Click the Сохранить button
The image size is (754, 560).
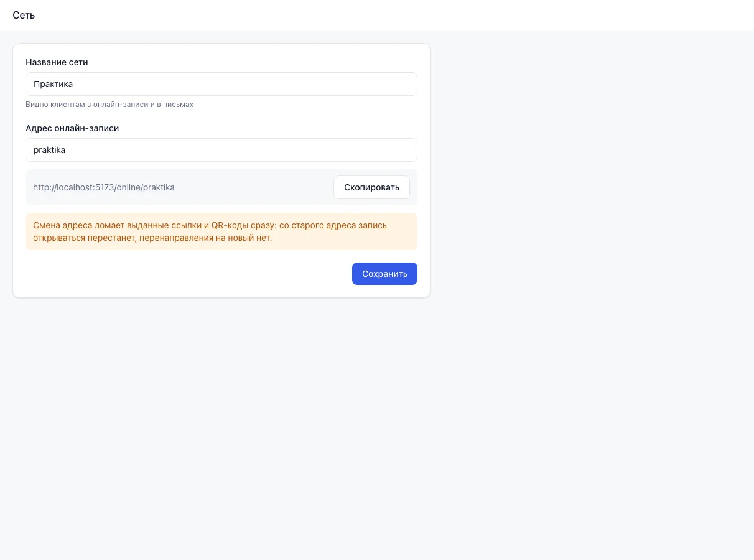tap(384, 274)
